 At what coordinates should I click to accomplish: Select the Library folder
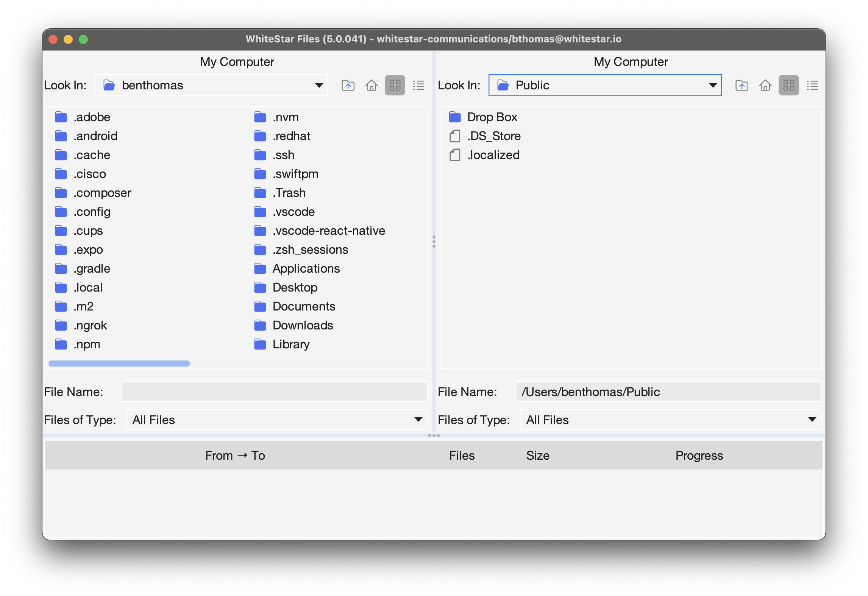(282, 344)
